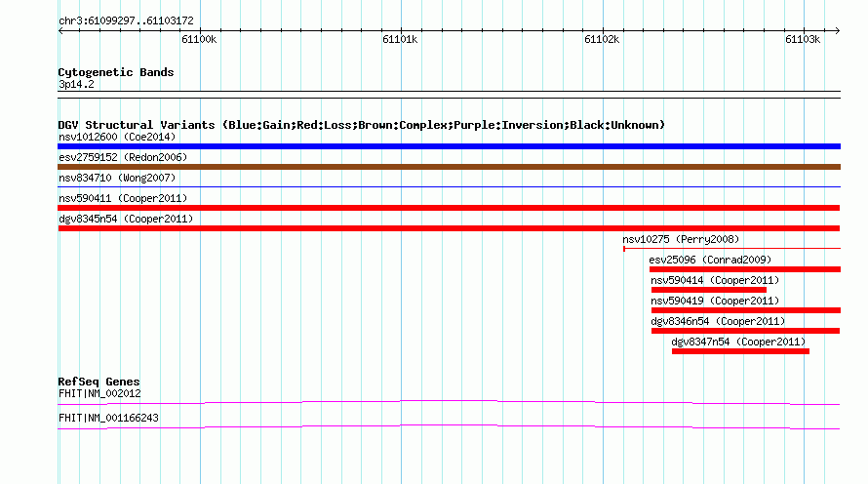Select the red bar under esv25096

[745, 269]
